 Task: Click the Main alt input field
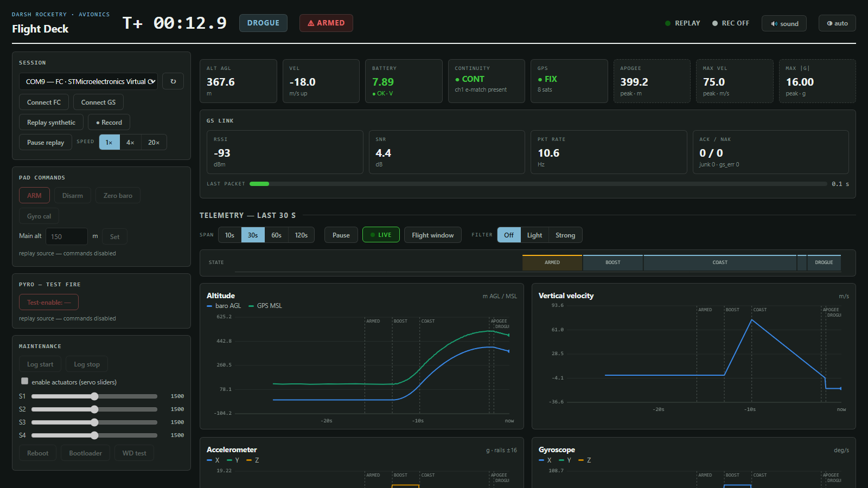pyautogui.click(x=67, y=236)
